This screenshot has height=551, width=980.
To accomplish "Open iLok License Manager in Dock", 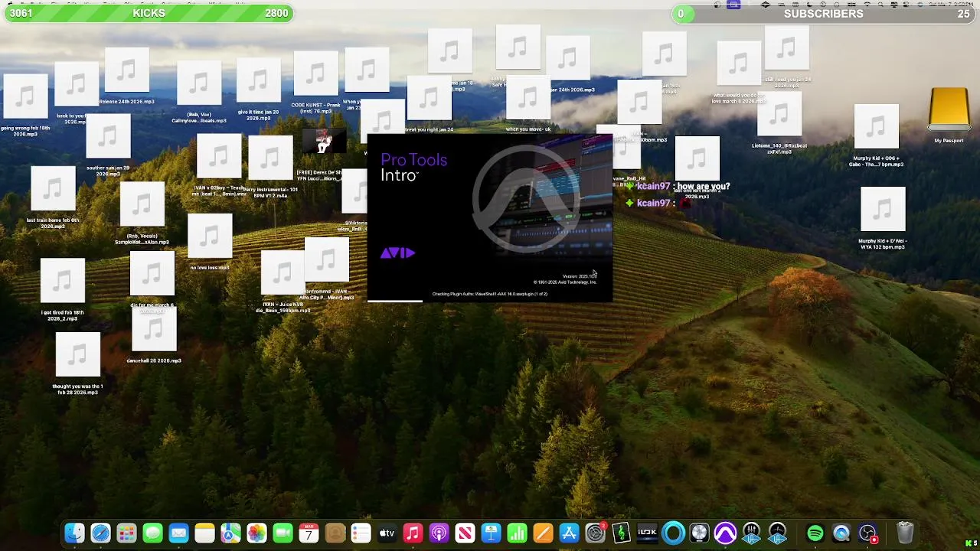I will 647,533.
